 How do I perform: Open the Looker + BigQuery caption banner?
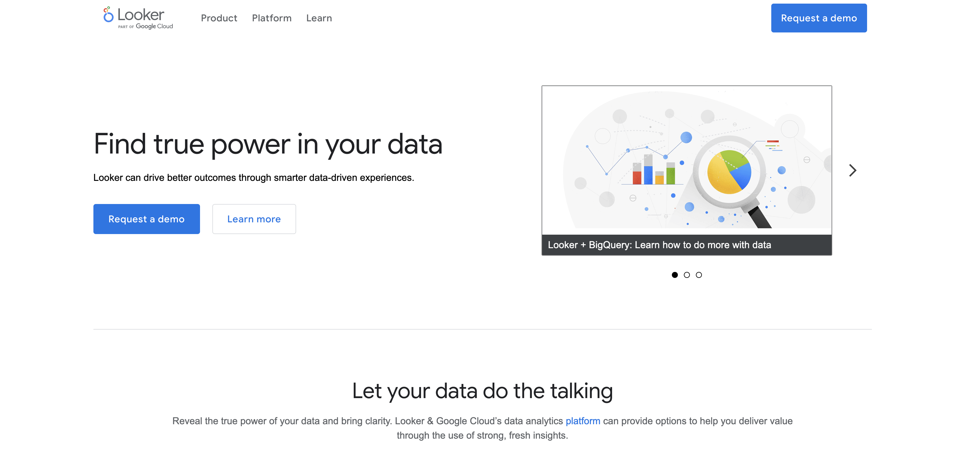coord(687,245)
